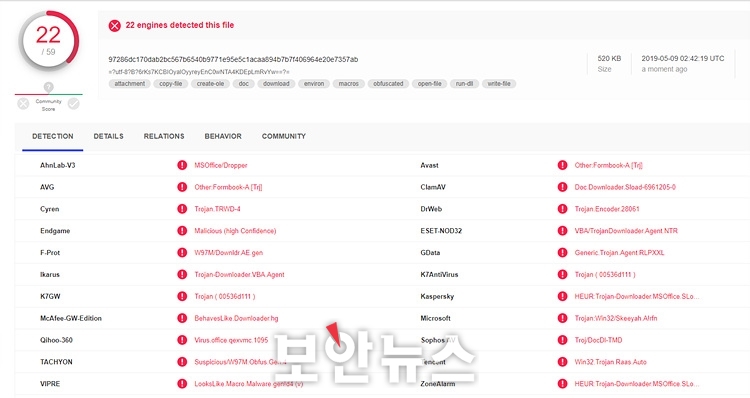Click the alert icon for K7AntiVirus
The height and width of the screenshot is (398, 750).
(562, 275)
